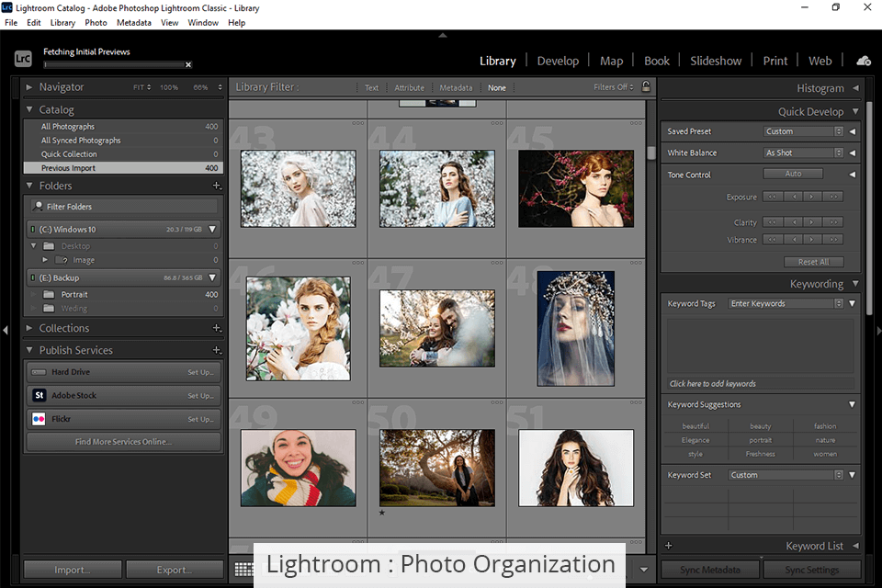Open the White Balance As Shot dropdown
Viewport: 882px width, 588px height.
pyautogui.click(x=803, y=153)
